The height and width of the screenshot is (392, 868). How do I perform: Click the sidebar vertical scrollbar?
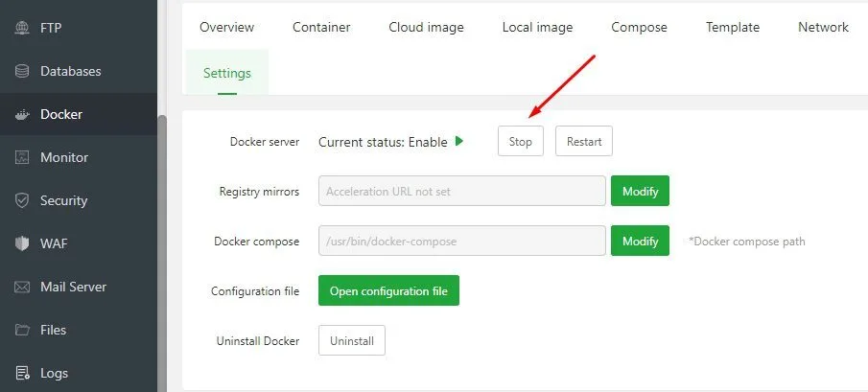162,253
